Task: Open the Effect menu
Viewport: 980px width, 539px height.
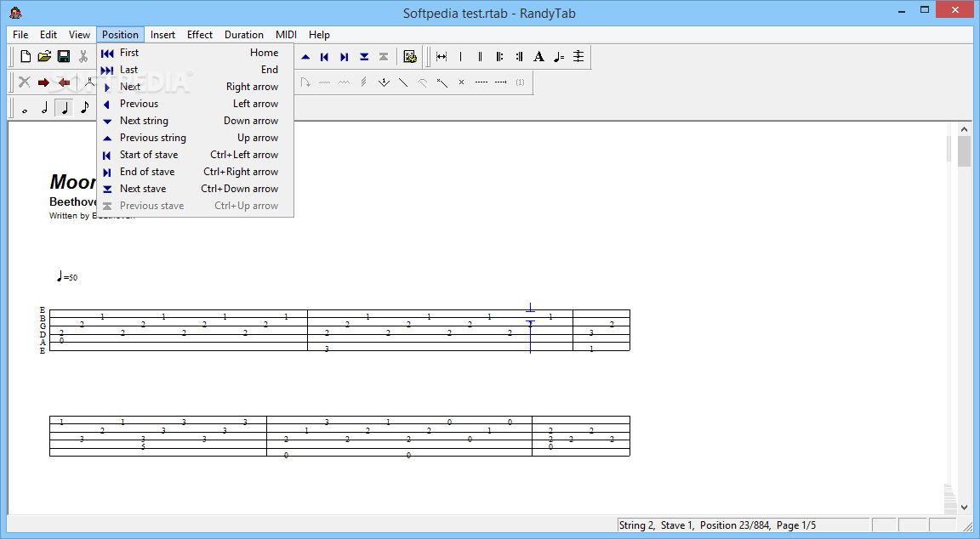Action: coord(200,35)
